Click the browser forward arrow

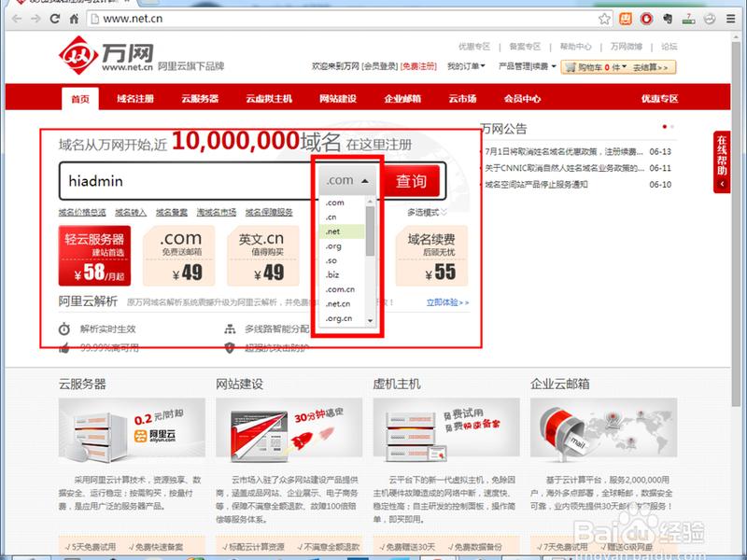click(35, 19)
